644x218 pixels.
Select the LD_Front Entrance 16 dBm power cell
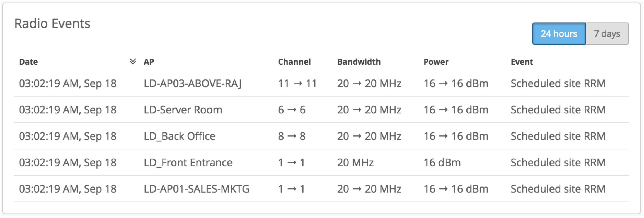(x=442, y=163)
